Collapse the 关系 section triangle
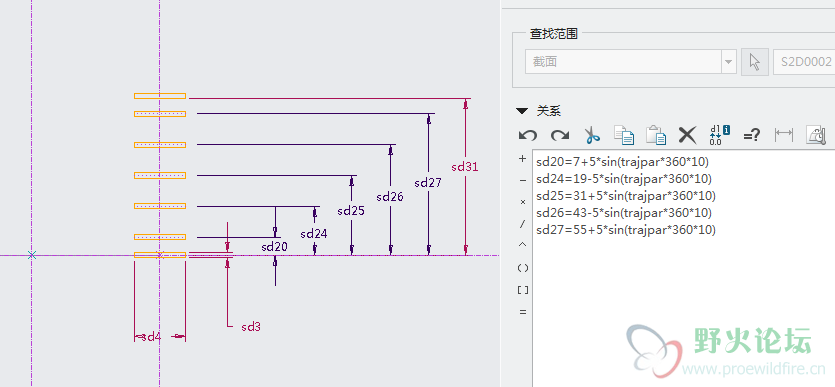 [x=521, y=111]
